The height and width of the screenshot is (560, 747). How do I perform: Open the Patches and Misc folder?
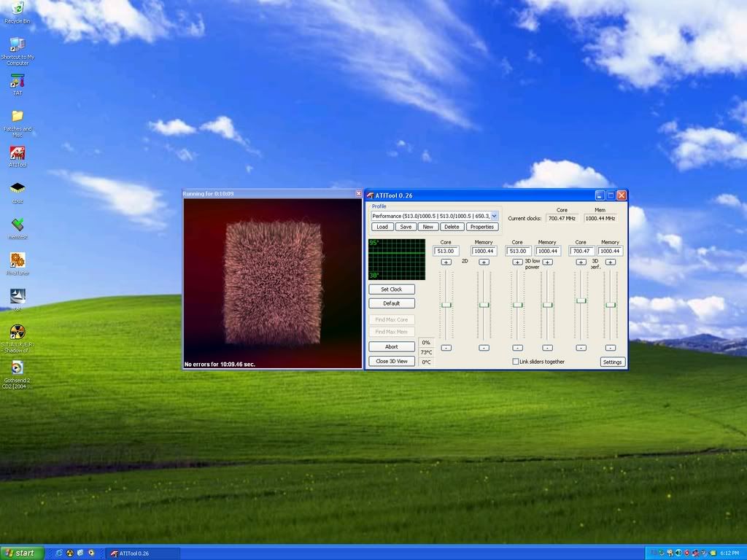pyautogui.click(x=18, y=124)
